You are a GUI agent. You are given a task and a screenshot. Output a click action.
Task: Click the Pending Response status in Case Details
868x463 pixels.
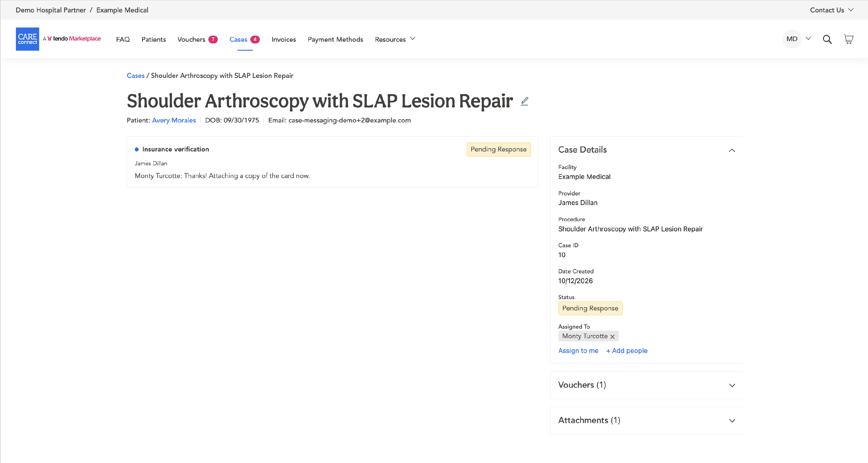tap(590, 308)
